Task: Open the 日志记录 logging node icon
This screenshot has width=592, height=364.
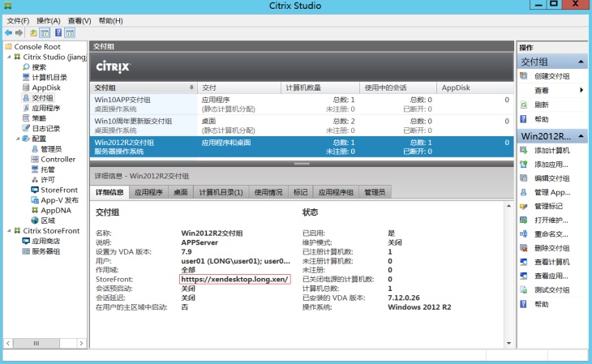Action: [x=26, y=128]
